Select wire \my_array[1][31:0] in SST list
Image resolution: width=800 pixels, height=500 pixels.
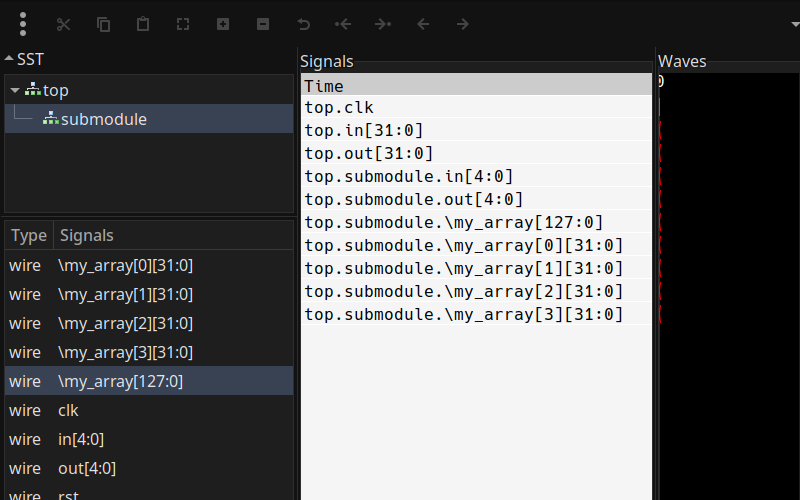pos(149,294)
